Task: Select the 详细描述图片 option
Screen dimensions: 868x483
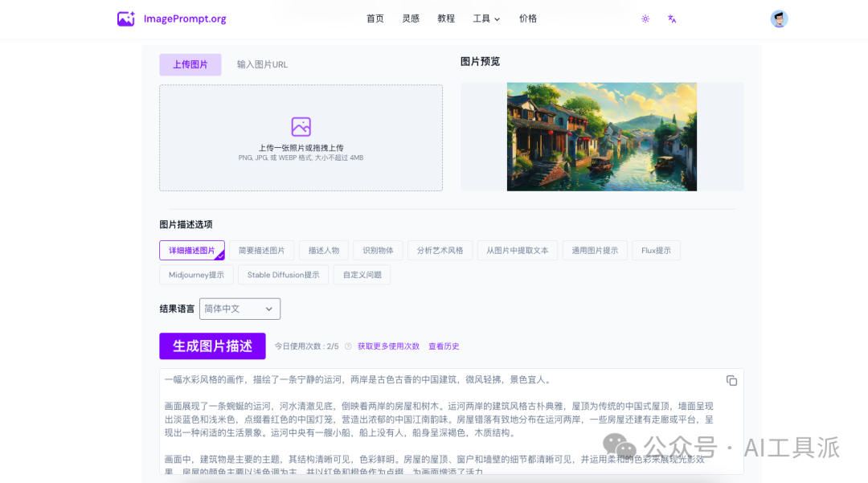Action: [192, 251]
